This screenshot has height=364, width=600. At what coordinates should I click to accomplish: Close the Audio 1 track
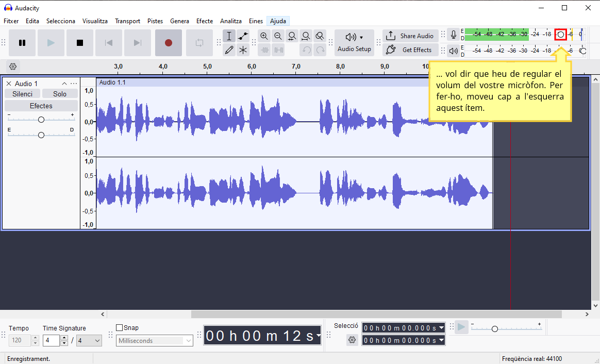(8, 84)
